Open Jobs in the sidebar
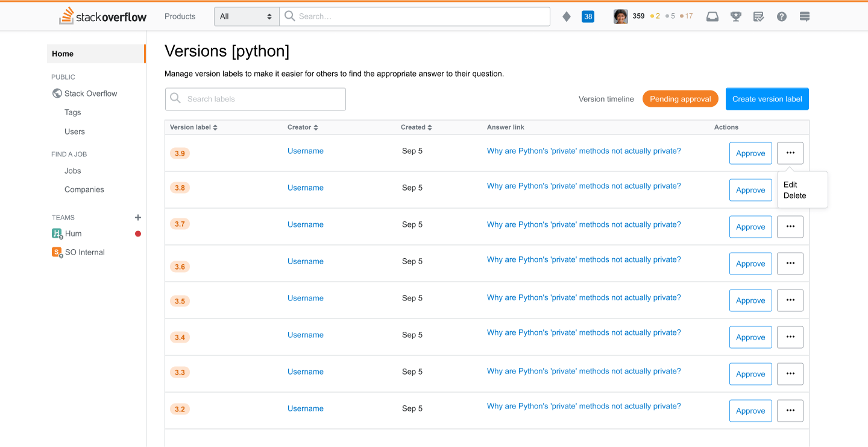The height and width of the screenshot is (447, 868). coord(72,171)
